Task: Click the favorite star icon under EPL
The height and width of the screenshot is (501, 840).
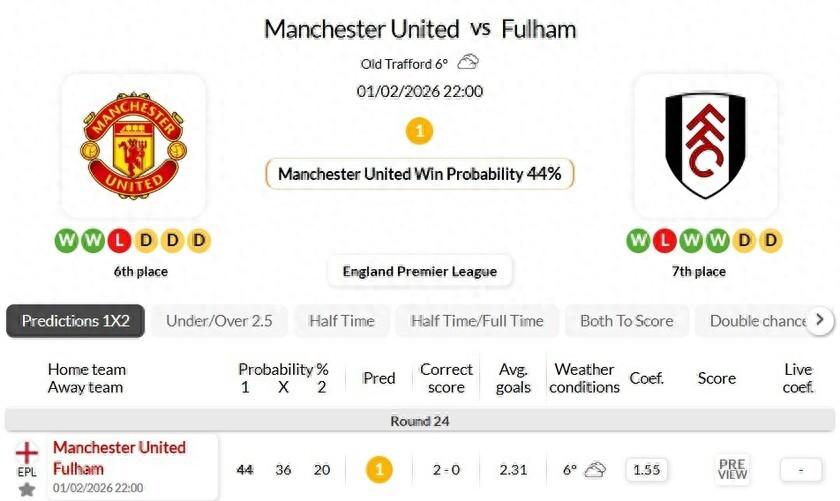Action: coord(27,490)
